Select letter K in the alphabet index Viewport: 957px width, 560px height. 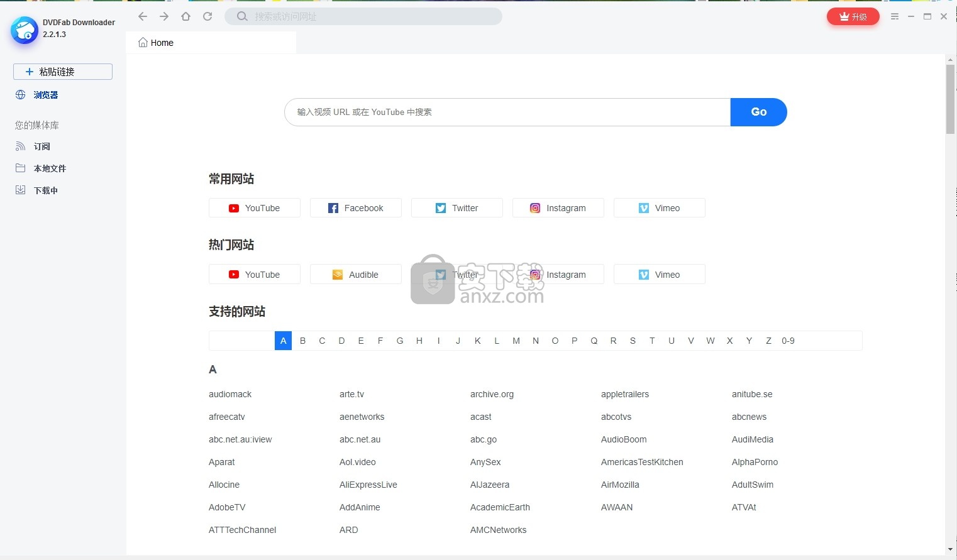point(477,341)
